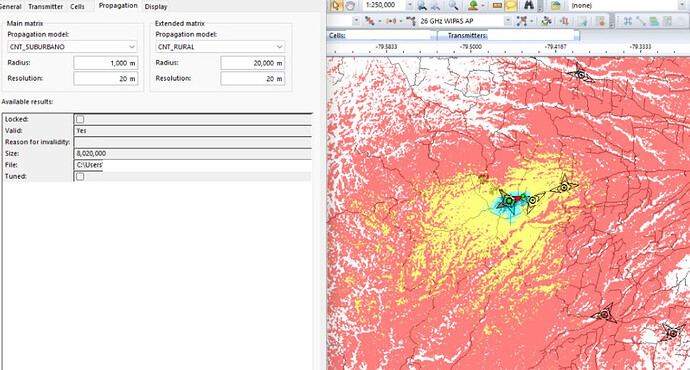Image resolution: width=690 pixels, height=370 pixels.
Task: Click the yellow tip text balloon icon
Action: point(510,5)
